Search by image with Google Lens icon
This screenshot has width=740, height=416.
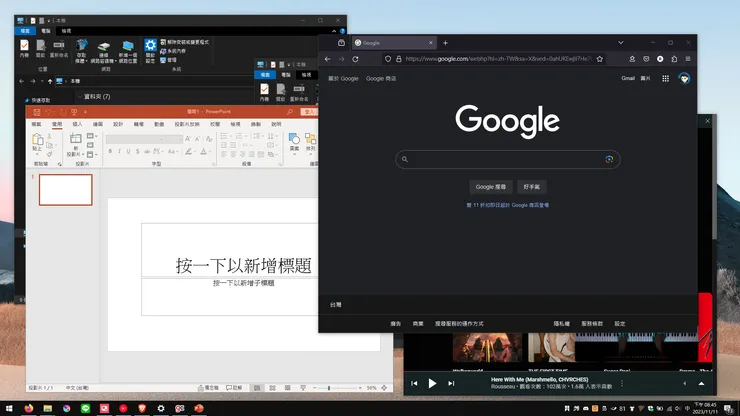pyautogui.click(x=609, y=160)
